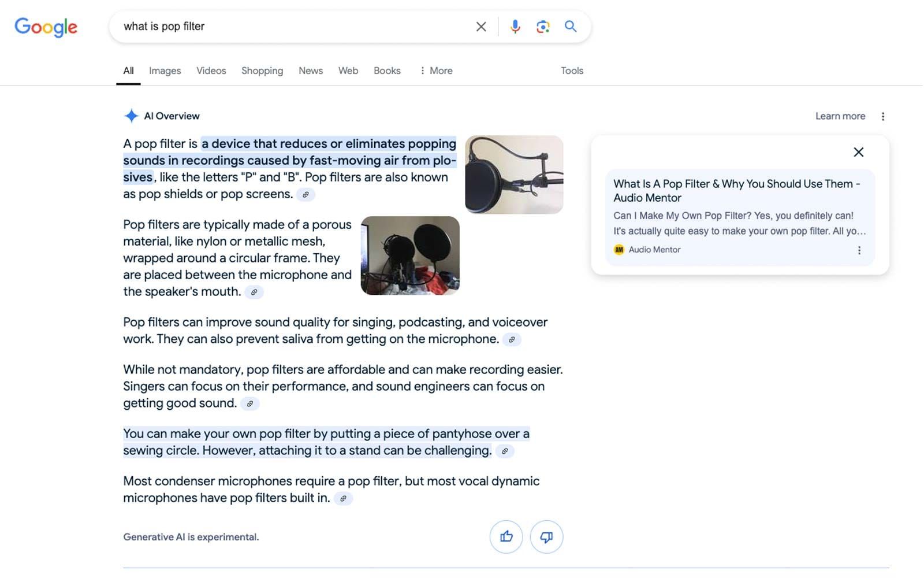Give a thumbs down to the AI Overview
Screen dimensions: 924x578
pos(546,536)
